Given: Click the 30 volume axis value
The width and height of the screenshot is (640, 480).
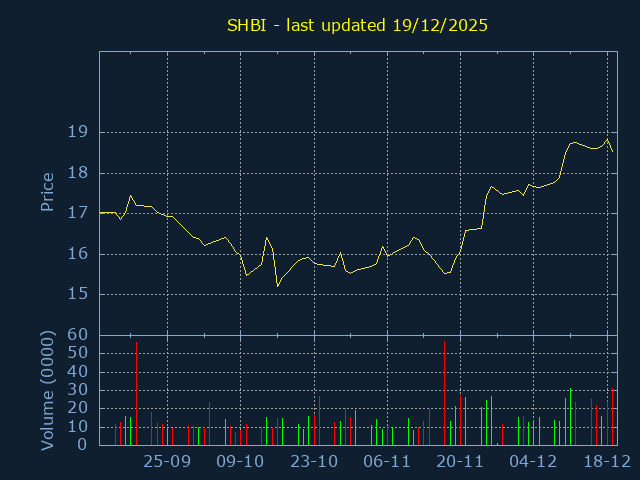Looking at the screenshot, I should pyautogui.click(x=78, y=390).
